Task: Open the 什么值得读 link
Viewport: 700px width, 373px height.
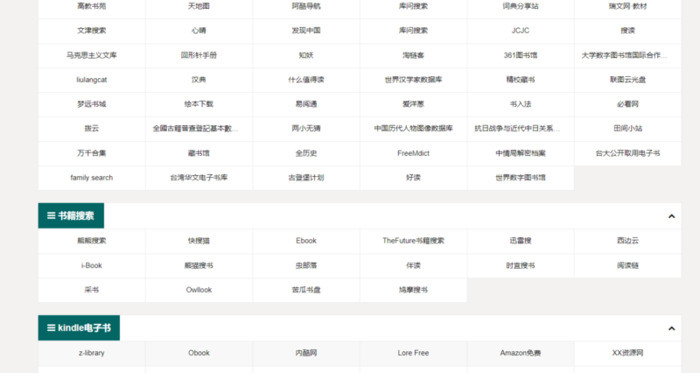Action: (306, 80)
